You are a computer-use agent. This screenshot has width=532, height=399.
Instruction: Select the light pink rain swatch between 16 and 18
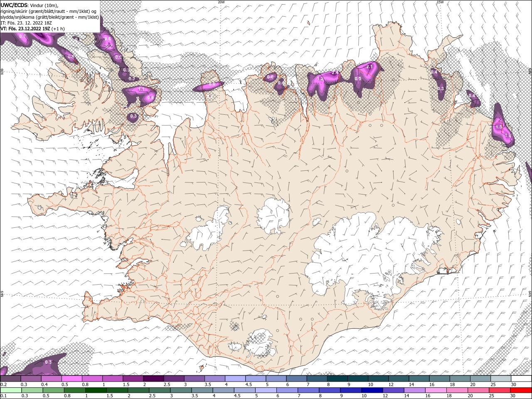click(436, 390)
